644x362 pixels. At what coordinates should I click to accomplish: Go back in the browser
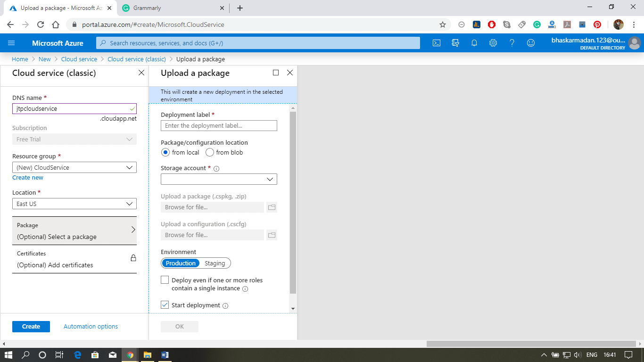point(10,25)
